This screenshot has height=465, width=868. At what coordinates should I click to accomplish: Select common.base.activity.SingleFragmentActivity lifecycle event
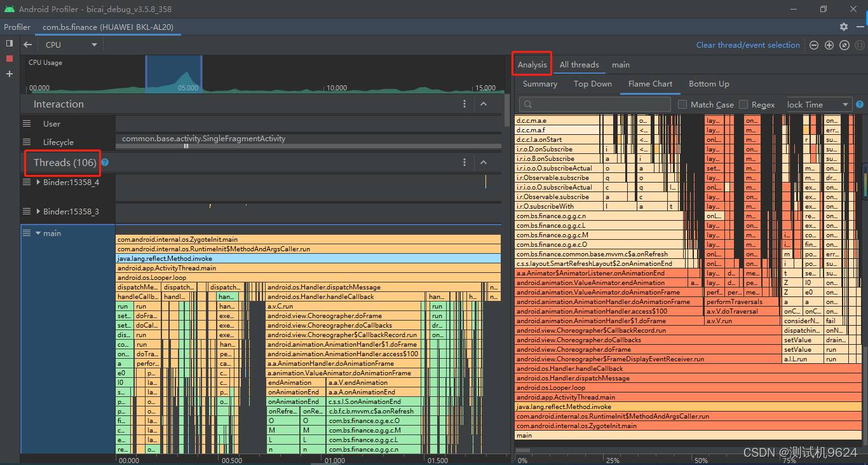(x=203, y=138)
